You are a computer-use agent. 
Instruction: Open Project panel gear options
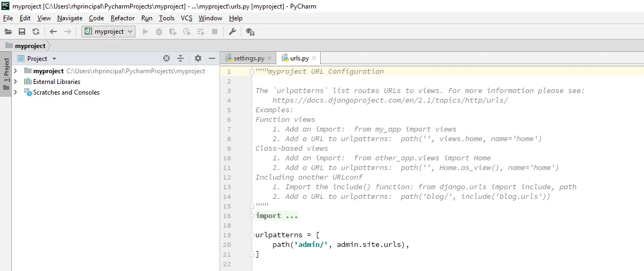(x=198, y=58)
